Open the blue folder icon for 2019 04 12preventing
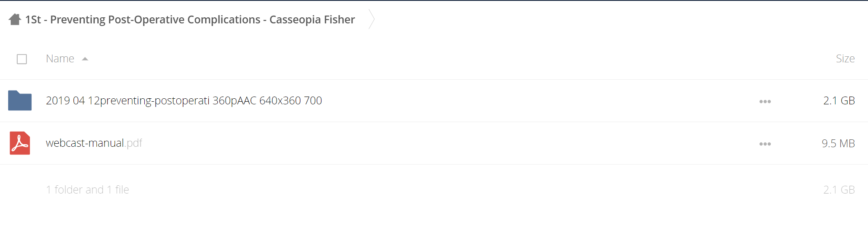868x226 pixels. [x=20, y=100]
